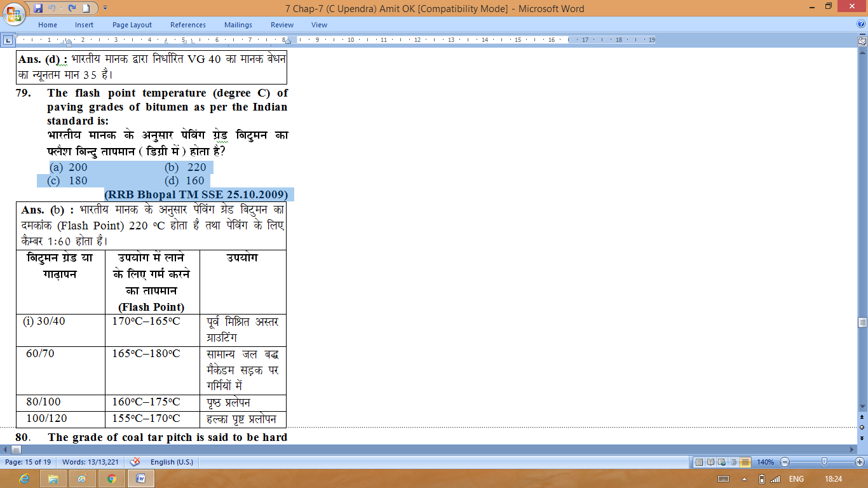The image size is (868, 488).
Task: Click the proofing errors status icon
Action: pos(135,462)
